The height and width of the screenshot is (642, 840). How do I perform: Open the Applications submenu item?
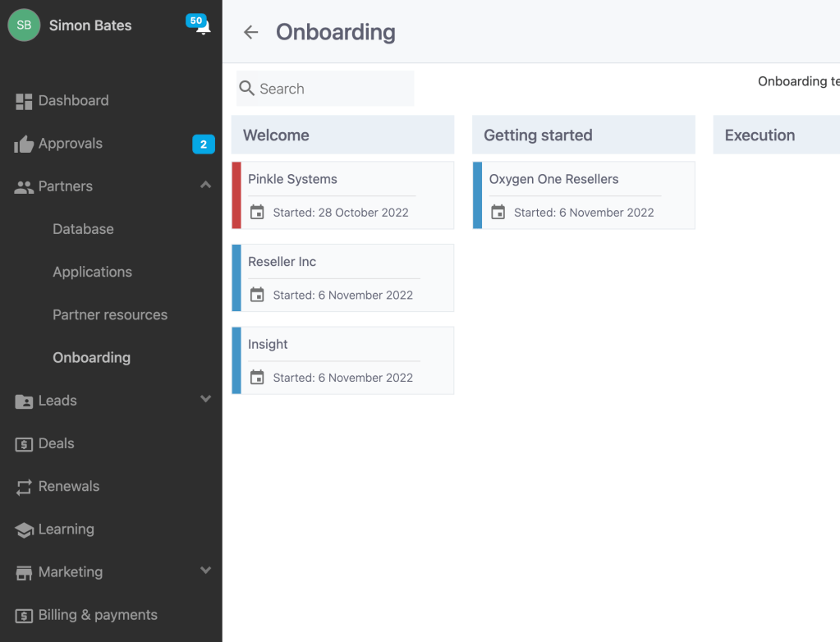click(x=92, y=272)
